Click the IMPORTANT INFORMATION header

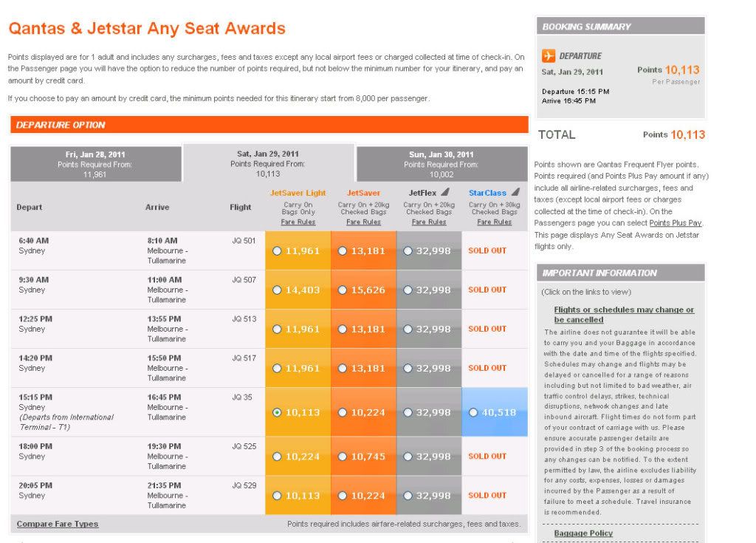coord(620,273)
